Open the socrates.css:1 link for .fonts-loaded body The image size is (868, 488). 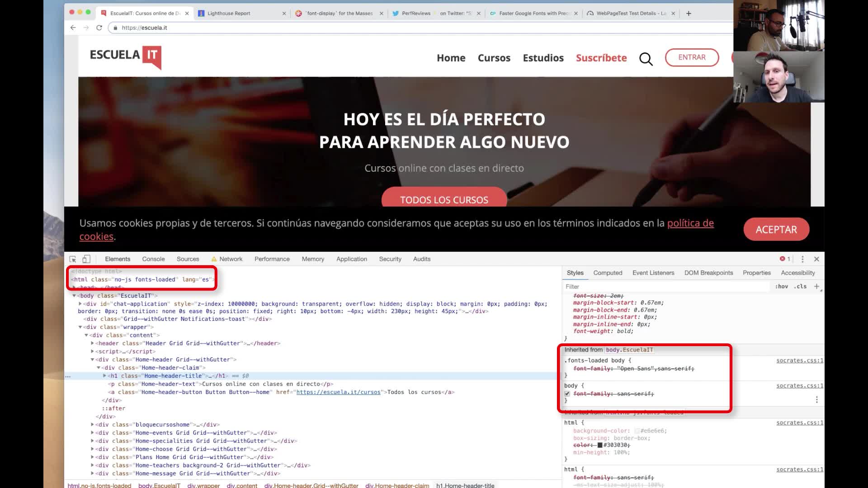click(x=800, y=361)
